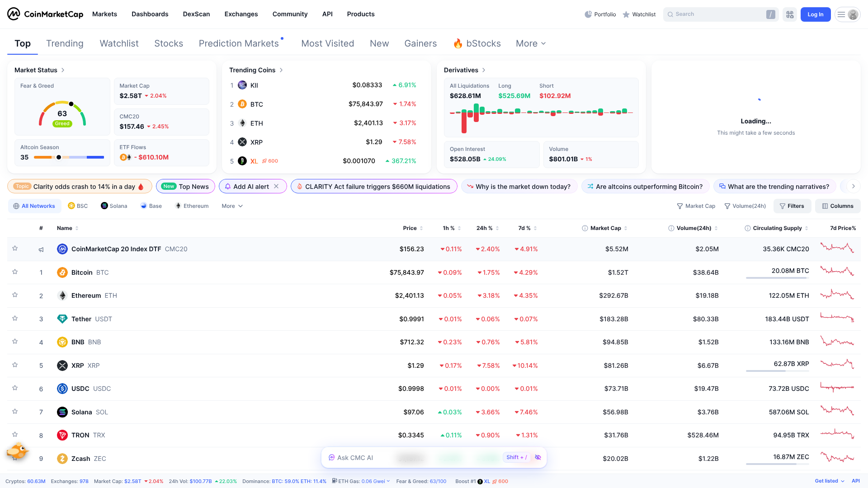
Task: Show more suggestion chips with right arrow
Action: (x=853, y=186)
